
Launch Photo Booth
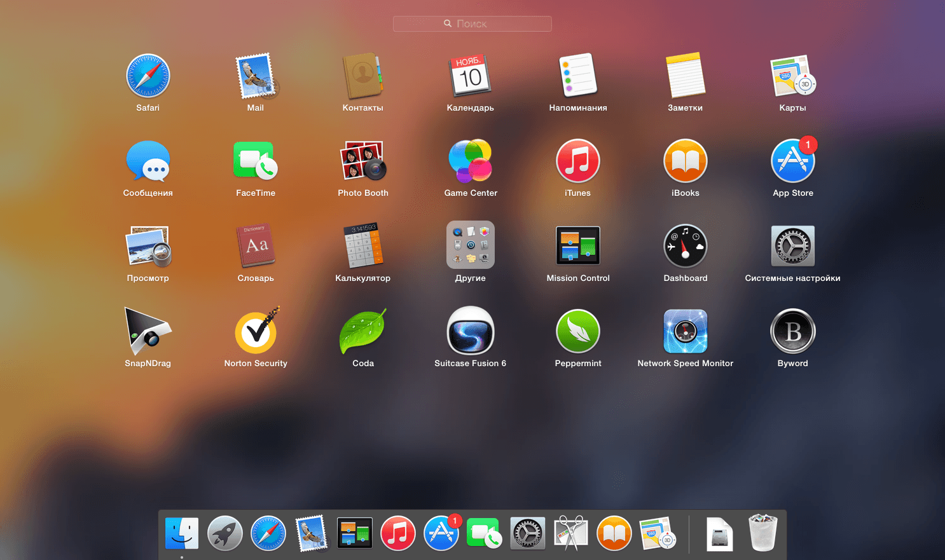tap(363, 161)
